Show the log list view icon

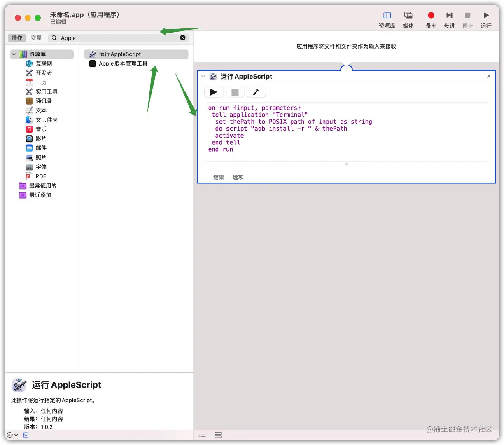tap(202, 435)
